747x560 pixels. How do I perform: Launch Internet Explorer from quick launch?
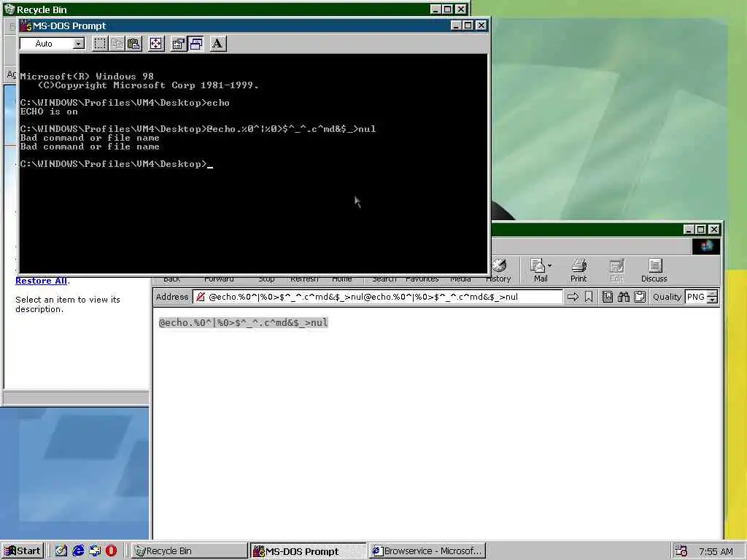coord(78,551)
